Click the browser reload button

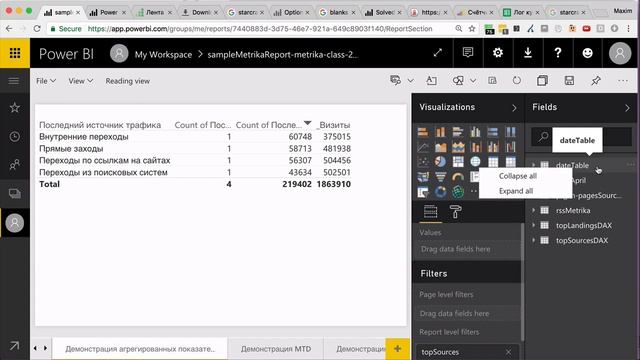[37, 29]
